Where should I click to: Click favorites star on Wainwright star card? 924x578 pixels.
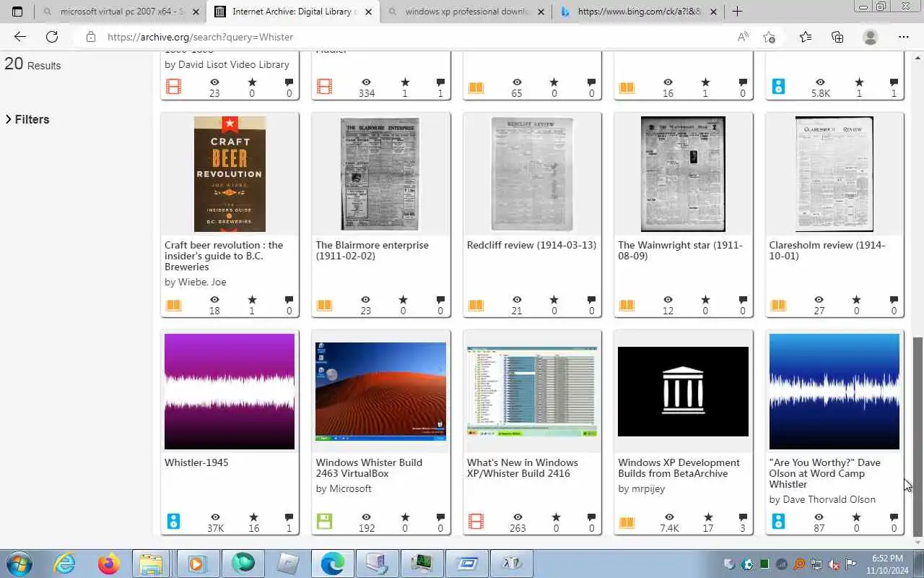[x=705, y=300]
